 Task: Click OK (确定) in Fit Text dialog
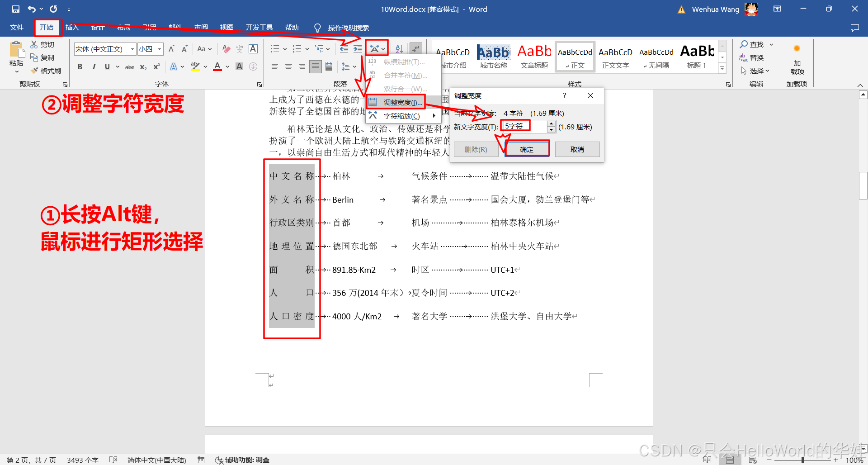click(x=527, y=149)
